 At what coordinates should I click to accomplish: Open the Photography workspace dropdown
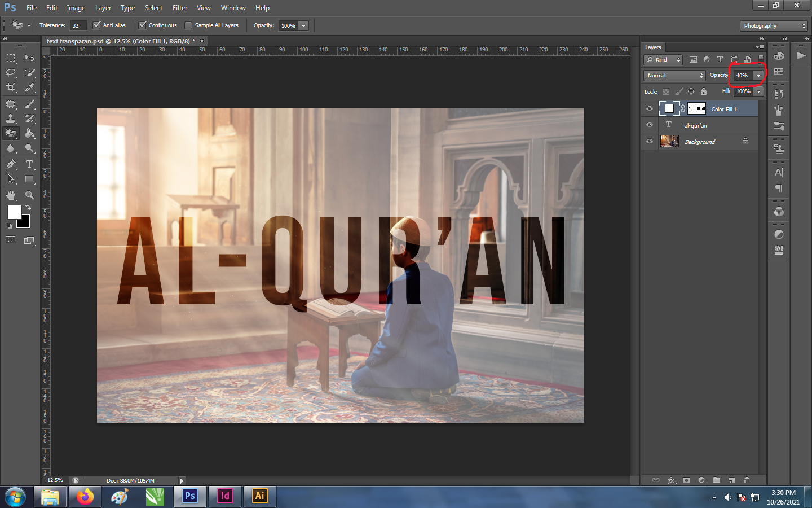click(x=774, y=26)
